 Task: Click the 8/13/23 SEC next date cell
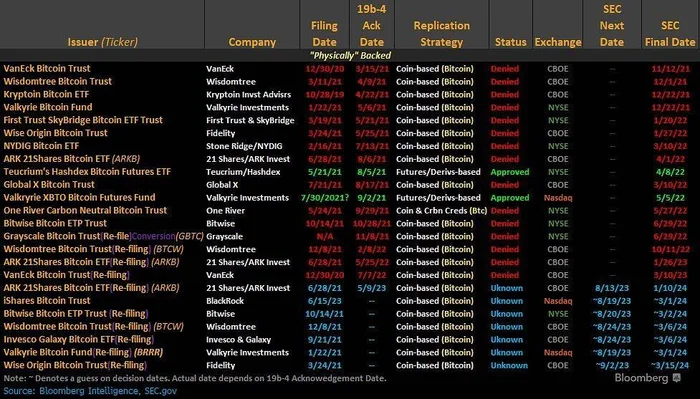click(612, 288)
